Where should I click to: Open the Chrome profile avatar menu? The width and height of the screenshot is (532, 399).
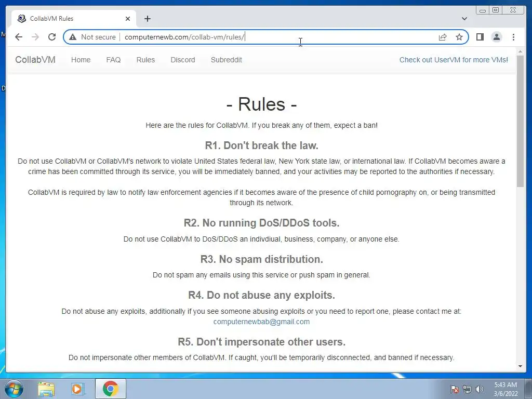pyautogui.click(x=496, y=37)
